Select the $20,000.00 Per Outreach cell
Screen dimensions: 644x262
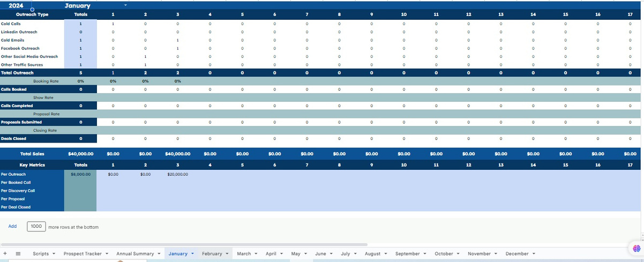pyautogui.click(x=177, y=174)
